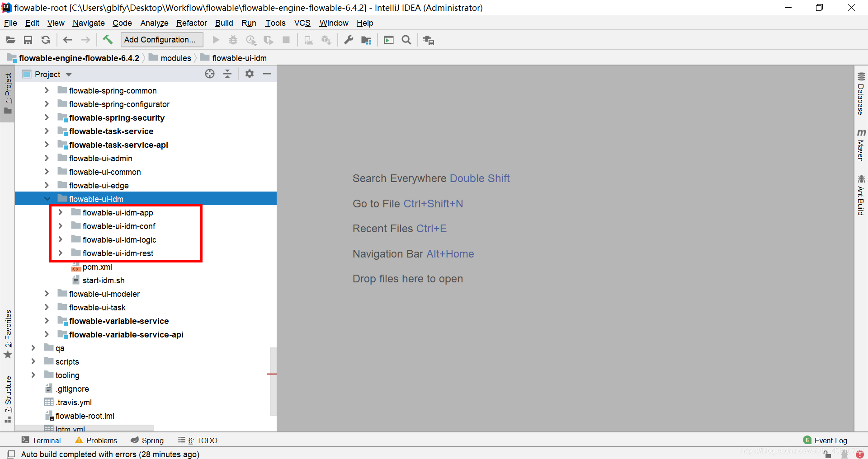
Task: Click the Debug bug icon
Action: click(x=233, y=40)
